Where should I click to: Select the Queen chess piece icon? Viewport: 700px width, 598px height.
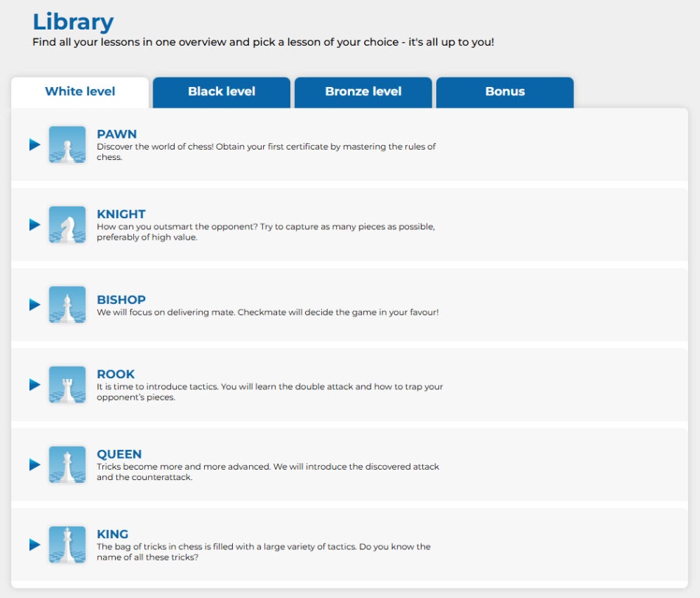tap(67, 465)
